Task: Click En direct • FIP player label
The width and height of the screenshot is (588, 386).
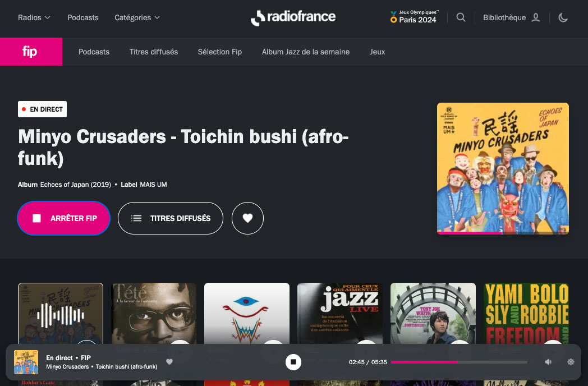Action: (x=68, y=358)
